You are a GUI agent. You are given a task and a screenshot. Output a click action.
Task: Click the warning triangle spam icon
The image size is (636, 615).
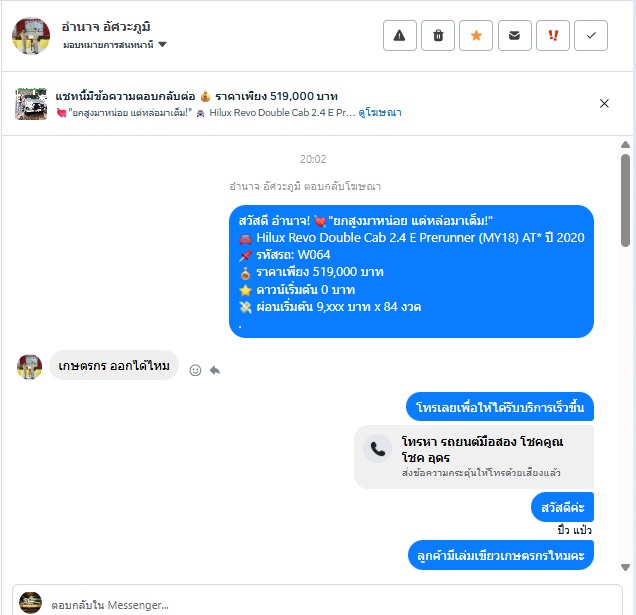[x=400, y=36]
